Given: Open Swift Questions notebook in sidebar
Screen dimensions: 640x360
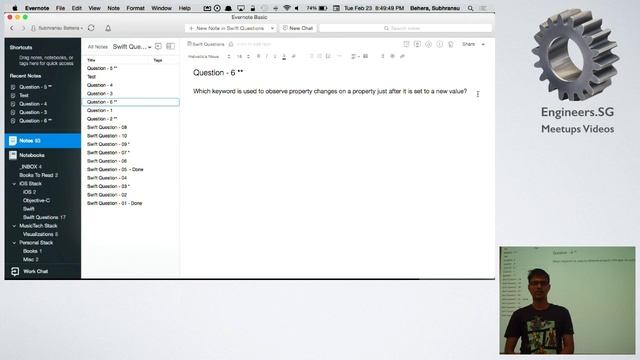Looking at the screenshot, I should pos(44,218).
